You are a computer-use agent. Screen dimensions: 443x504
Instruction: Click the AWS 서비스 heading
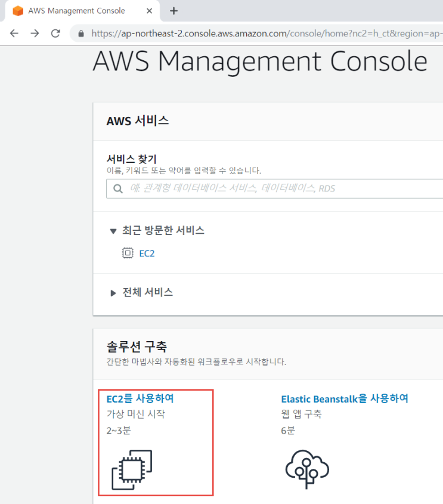138,121
